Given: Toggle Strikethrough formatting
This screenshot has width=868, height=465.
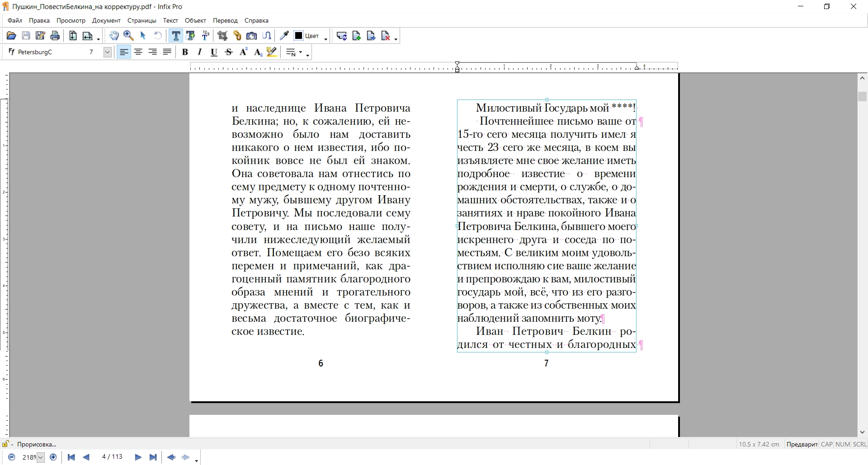Looking at the screenshot, I should 229,52.
